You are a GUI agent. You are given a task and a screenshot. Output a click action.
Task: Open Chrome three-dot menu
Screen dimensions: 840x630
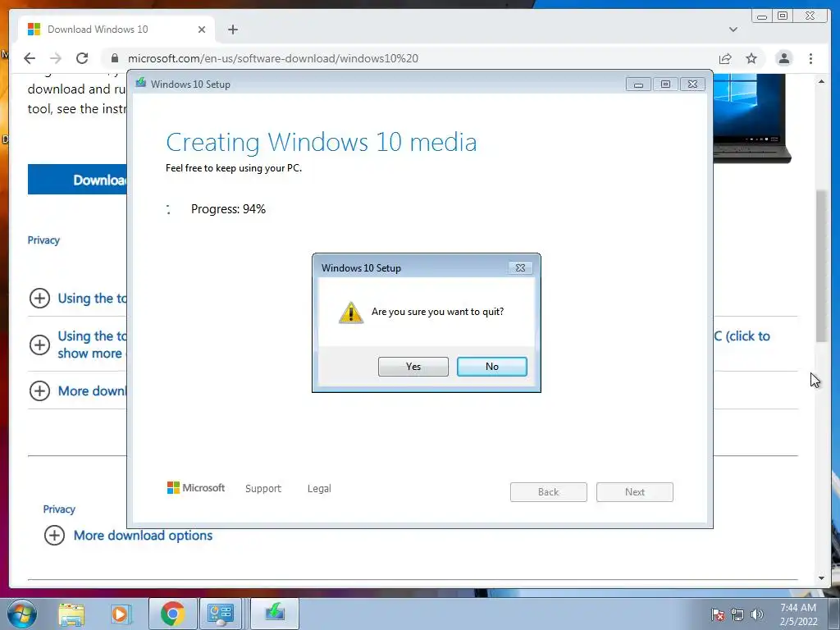tap(811, 58)
